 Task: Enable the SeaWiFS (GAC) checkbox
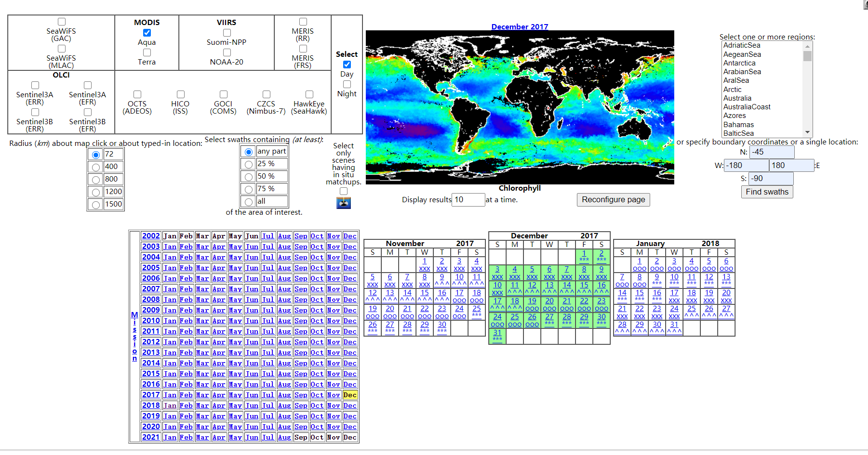coord(62,22)
